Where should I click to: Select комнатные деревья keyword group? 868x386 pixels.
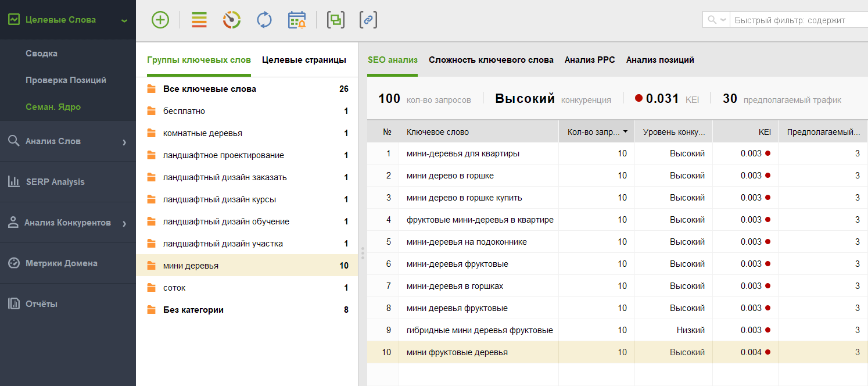pos(247,133)
